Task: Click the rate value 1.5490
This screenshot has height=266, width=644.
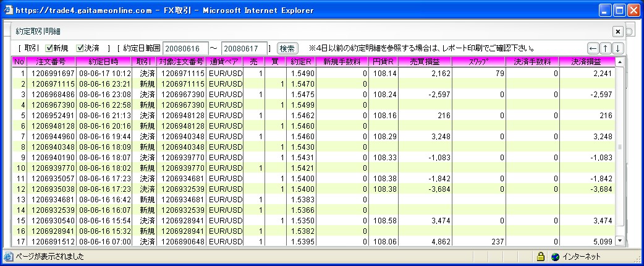Action: coord(303,74)
